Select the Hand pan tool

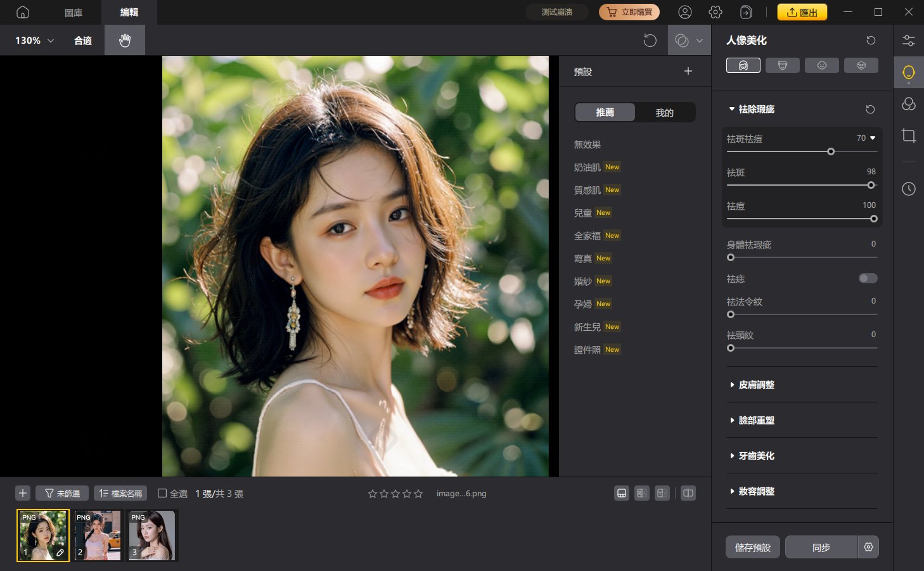click(125, 40)
